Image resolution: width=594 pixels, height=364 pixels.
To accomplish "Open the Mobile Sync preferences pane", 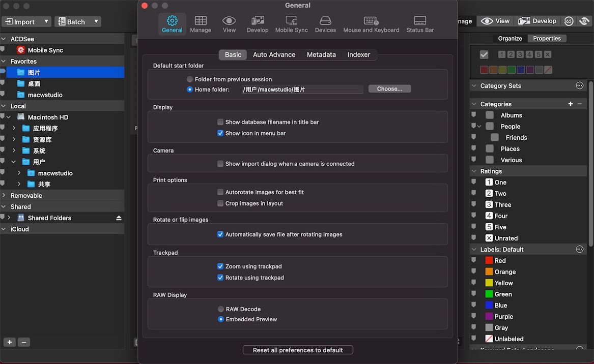I will click(291, 24).
